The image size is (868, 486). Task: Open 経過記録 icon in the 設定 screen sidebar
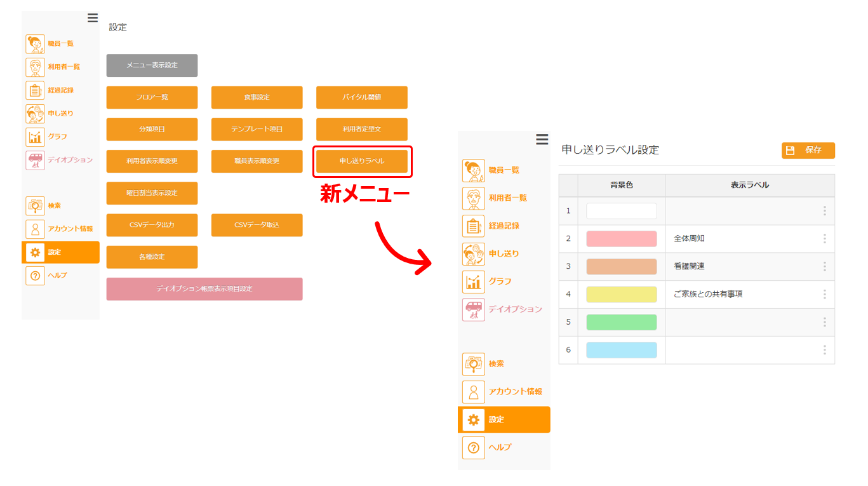pyautogui.click(x=36, y=90)
